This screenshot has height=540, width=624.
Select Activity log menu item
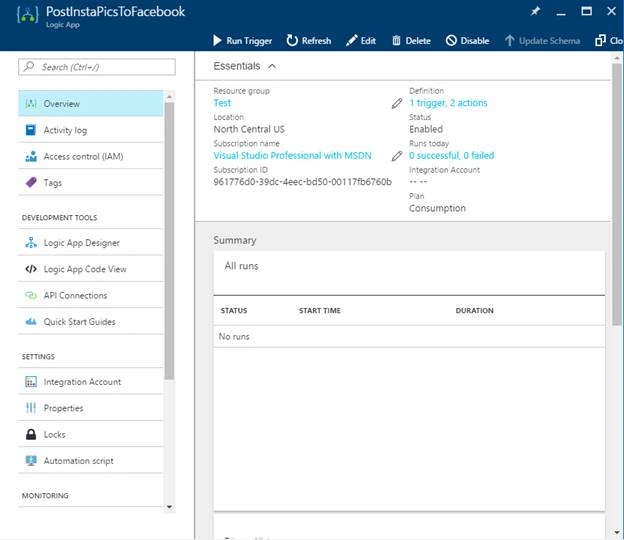(x=91, y=130)
